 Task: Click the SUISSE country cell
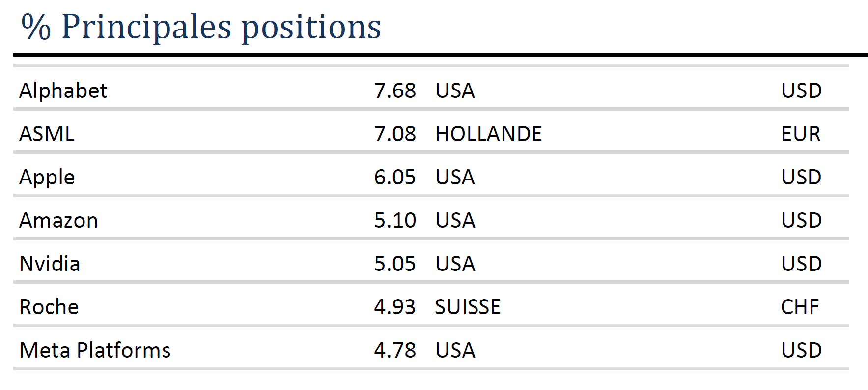[468, 307]
